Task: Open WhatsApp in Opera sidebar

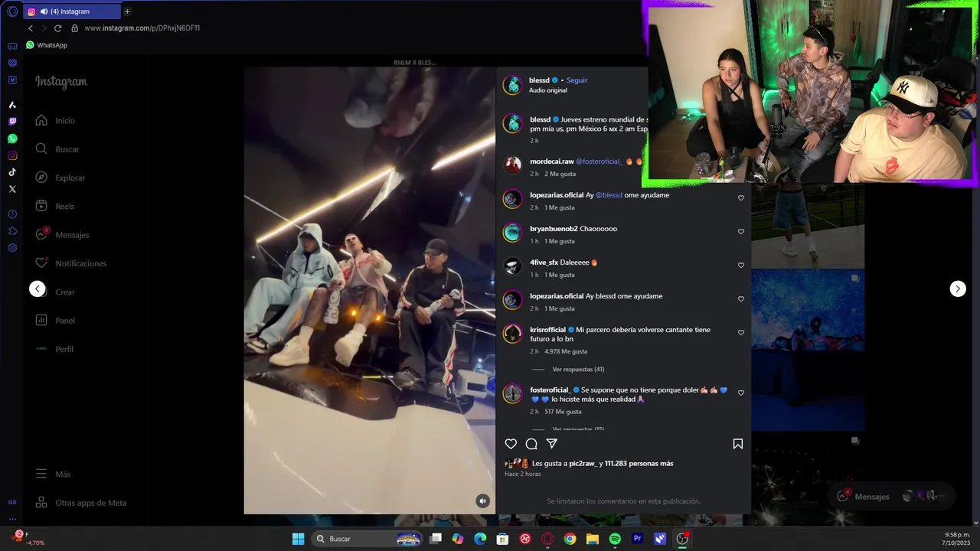Action: pyautogui.click(x=12, y=139)
